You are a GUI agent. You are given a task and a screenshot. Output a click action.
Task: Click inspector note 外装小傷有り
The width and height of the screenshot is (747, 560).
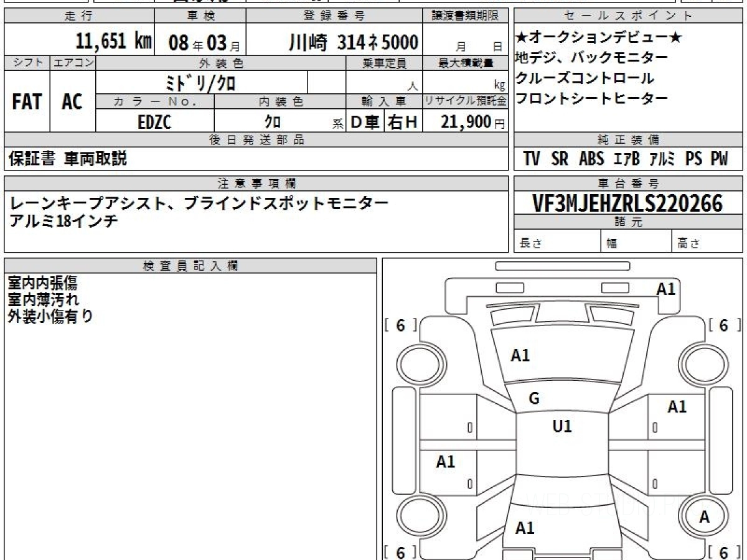coord(50,316)
